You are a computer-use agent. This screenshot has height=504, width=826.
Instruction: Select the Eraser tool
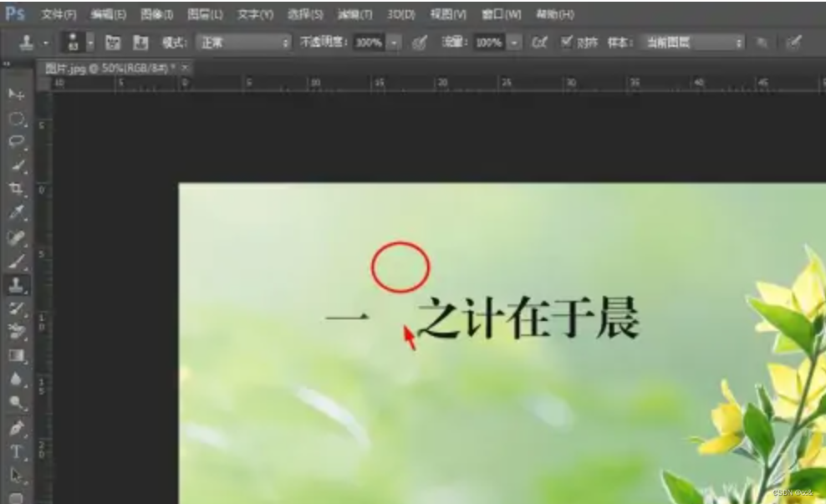[17, 332]
